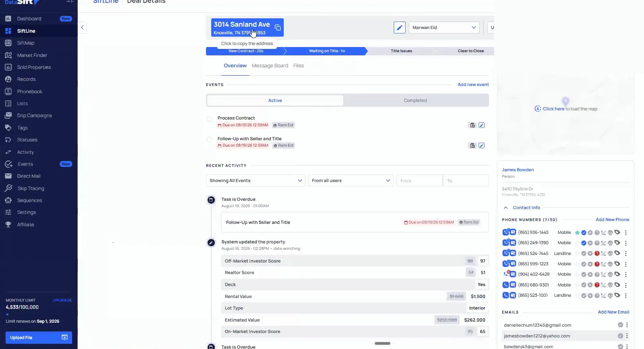Click the skull icon for (904) 402-6428

pyautogui.click(x=610, y=274)
